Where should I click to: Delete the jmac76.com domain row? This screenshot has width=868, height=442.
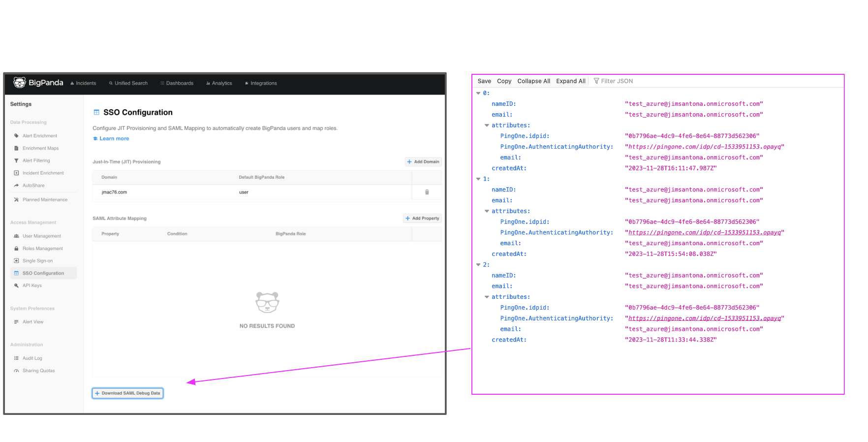pos(427,192)
